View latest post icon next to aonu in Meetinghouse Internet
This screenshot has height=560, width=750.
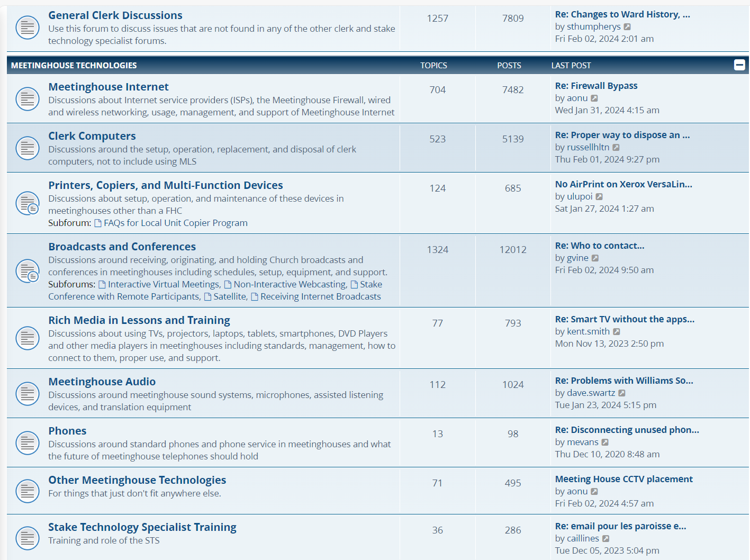(594, 98)
